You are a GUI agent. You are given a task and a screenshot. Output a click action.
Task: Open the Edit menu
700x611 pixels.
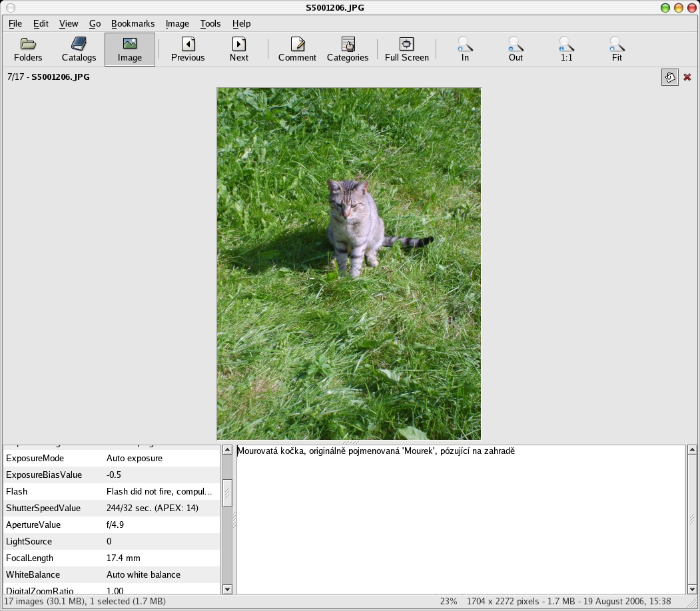[41, 24]
